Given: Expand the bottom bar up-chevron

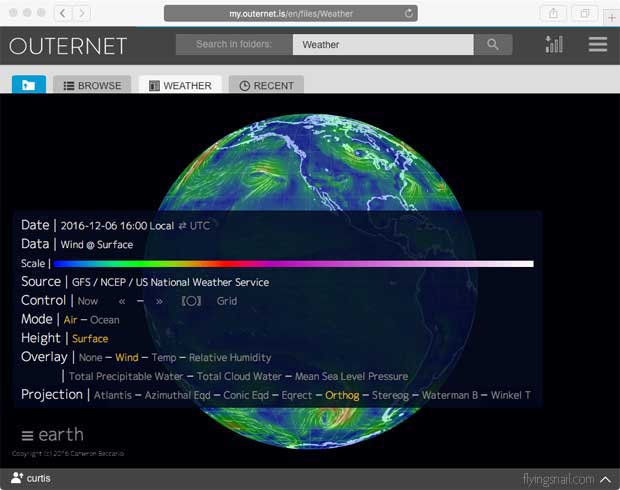Looking at the screenshot, I should click(x=605, y=480).
